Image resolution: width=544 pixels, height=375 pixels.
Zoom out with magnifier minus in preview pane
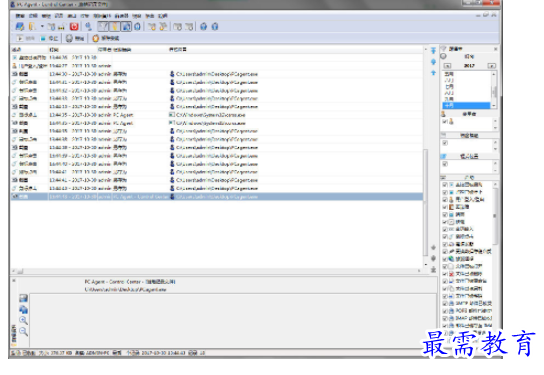(x=23, y=331)
